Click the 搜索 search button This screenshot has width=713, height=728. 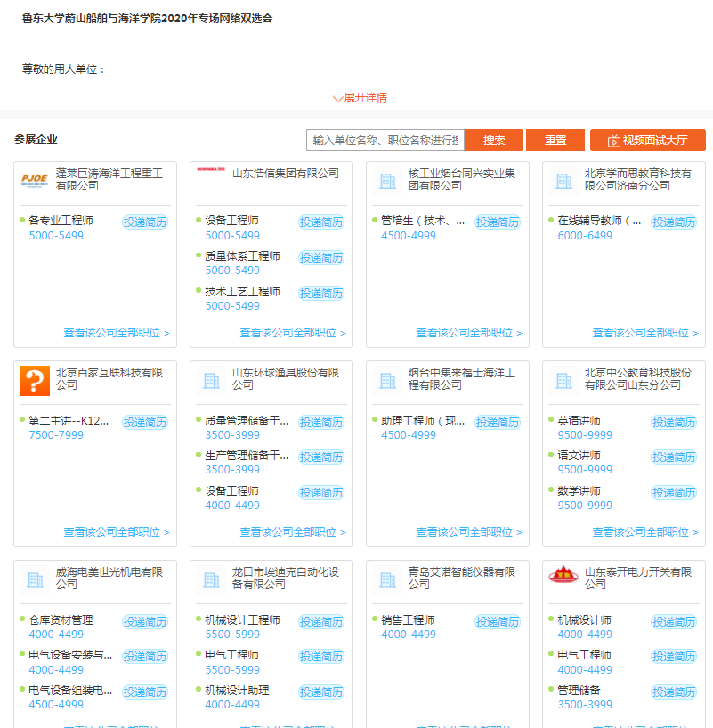[494, 141]
